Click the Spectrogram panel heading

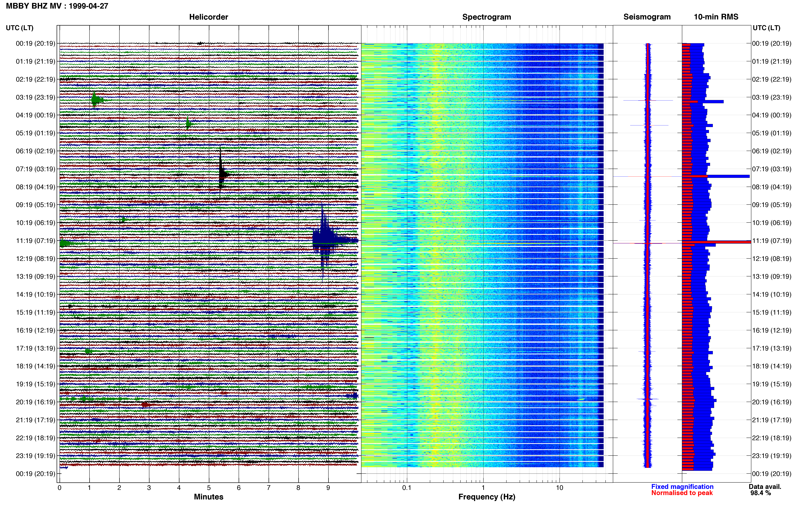coord(487,17)
